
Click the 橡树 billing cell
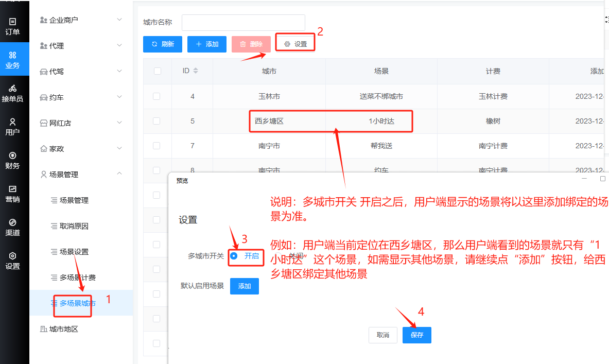493,121
